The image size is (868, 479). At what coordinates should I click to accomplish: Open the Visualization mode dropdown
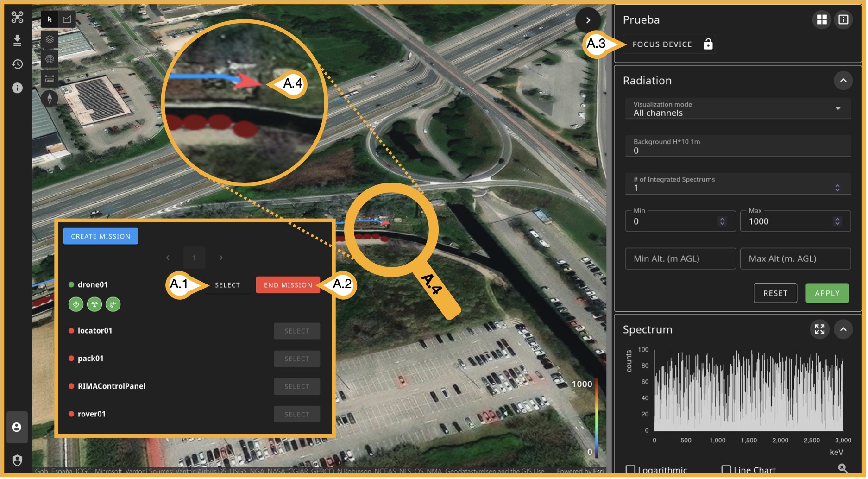(x=737, y=109)
